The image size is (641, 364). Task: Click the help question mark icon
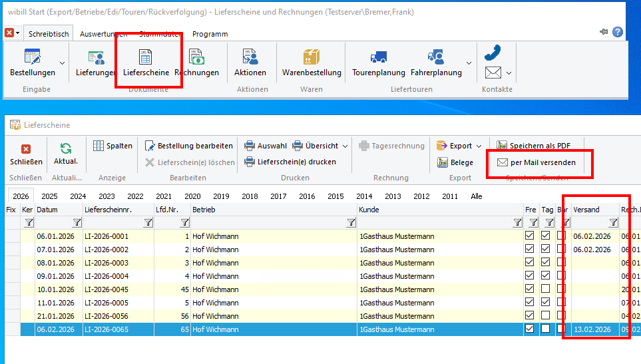[x=618, y=32]
